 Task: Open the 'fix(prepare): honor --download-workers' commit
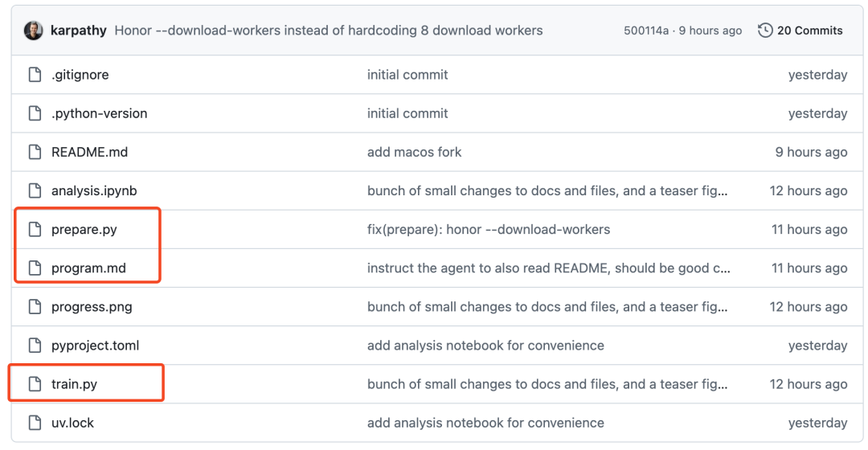pos(488,229)
